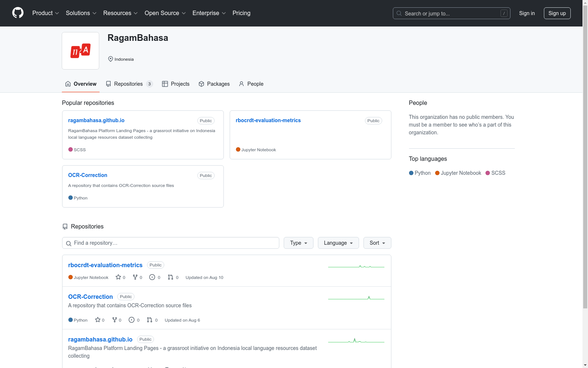Open the Solutions dropdown menu
Image resolution: width=588 pixels, height=368 pixels.
click(81, 13)
